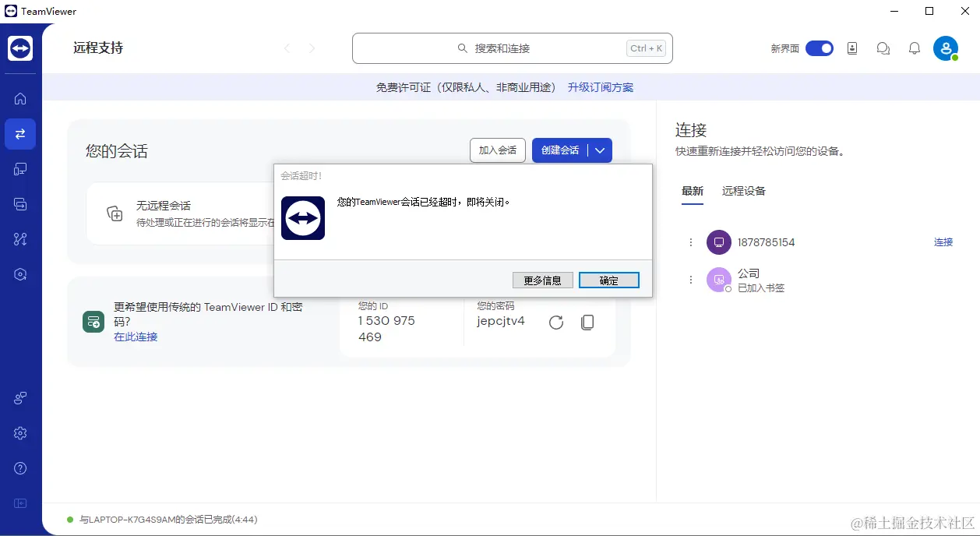This screenshot has height=536, width=980.
Task: Open the chat/tickets stacked icon in the sidebar
Action: click(x=20, y=204)
